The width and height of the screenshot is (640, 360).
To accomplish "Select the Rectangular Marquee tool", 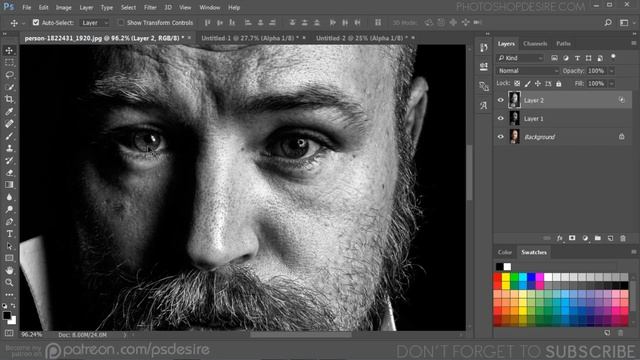I will [x=9, y=62].
